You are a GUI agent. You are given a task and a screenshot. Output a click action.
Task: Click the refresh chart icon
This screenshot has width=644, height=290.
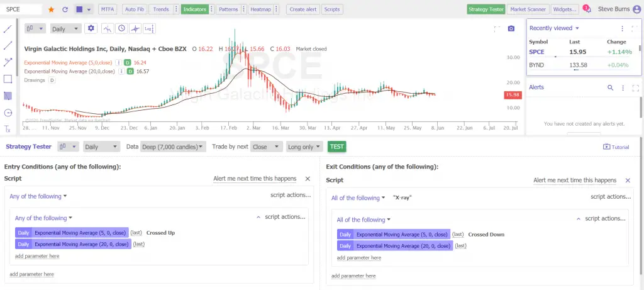(x=65, y=9)
